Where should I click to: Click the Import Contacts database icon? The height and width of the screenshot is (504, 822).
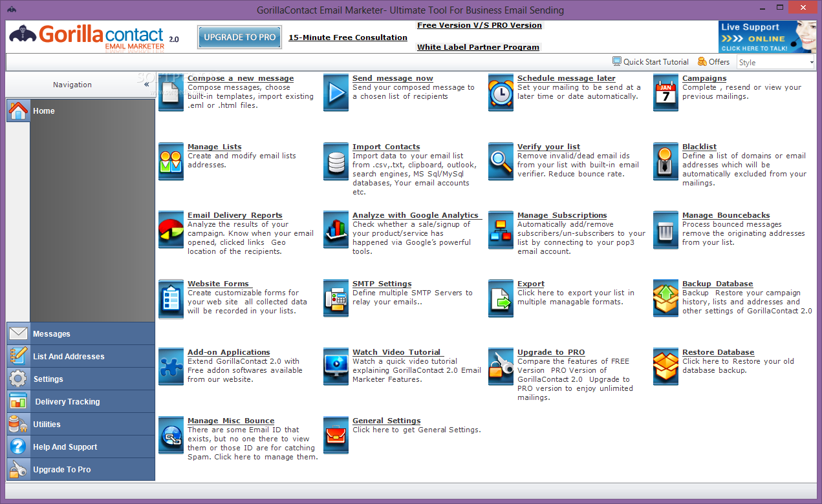point(336,162)
